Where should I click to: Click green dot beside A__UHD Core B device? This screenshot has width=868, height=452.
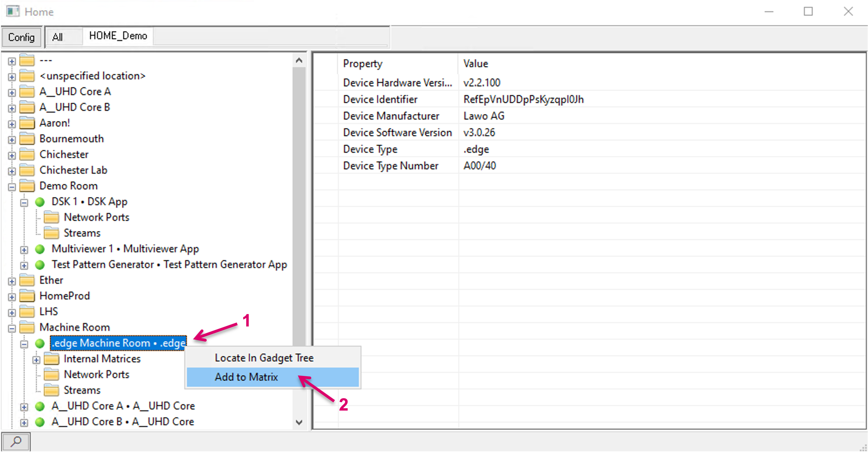[40, 422]
